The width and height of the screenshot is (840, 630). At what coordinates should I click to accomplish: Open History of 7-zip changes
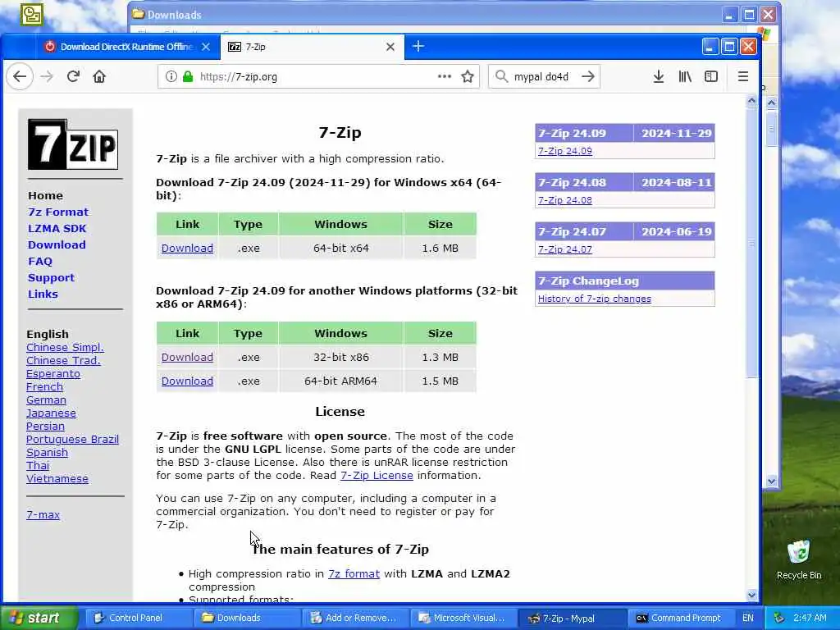pyautogui.click(x=594, y=299)
